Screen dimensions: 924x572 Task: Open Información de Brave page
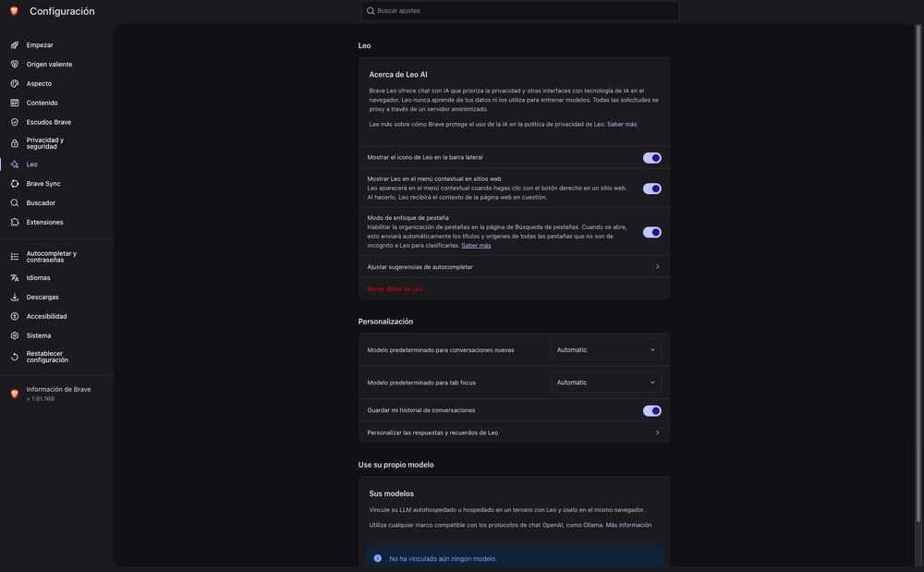[x=58, y=389]
